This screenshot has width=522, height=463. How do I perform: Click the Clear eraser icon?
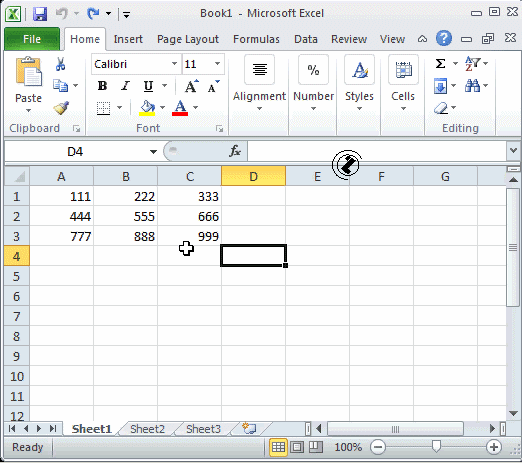click(441, 108)
